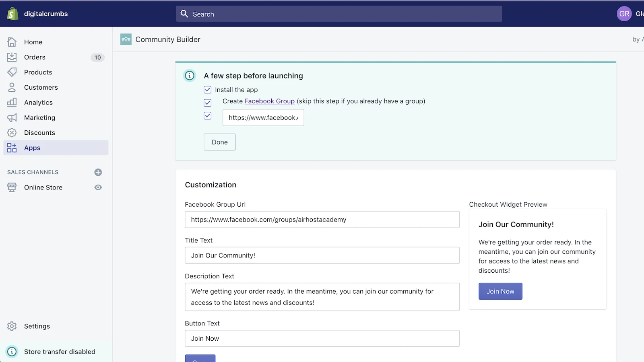Toggle the checkbox beside the Facebook URL field
This screenshot has height=362, width=644.
tap(208, 116)
